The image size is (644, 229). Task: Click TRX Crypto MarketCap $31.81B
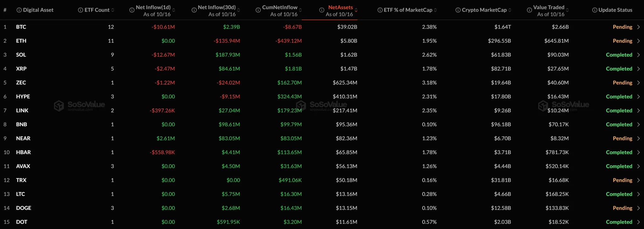tap(501, 180)
